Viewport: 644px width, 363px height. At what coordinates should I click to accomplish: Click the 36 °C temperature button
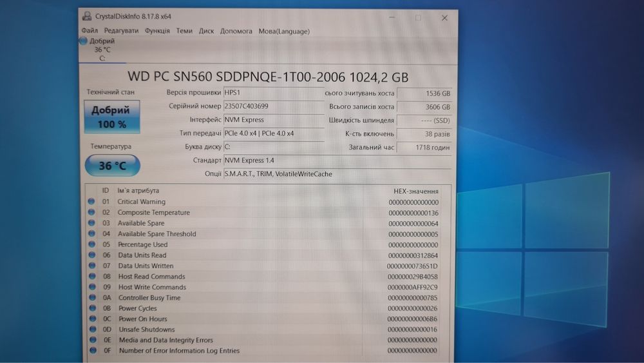point(113,165)
